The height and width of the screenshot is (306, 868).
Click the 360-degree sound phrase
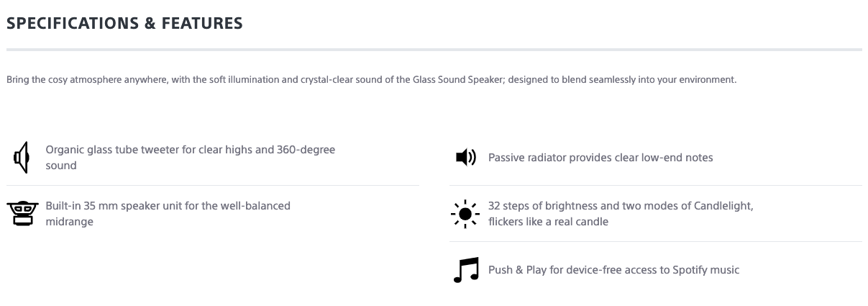point(306,150)
